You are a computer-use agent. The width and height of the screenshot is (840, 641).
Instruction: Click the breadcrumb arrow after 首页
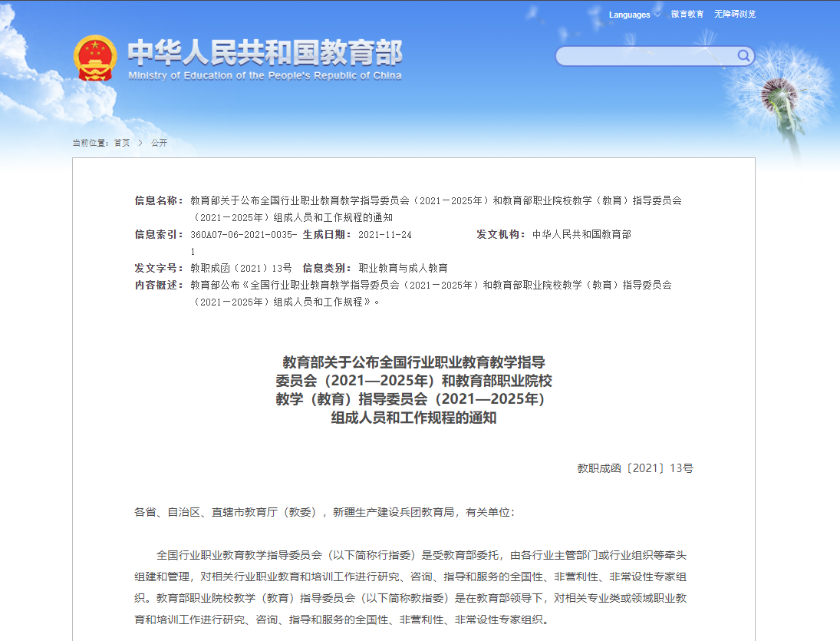140,143
